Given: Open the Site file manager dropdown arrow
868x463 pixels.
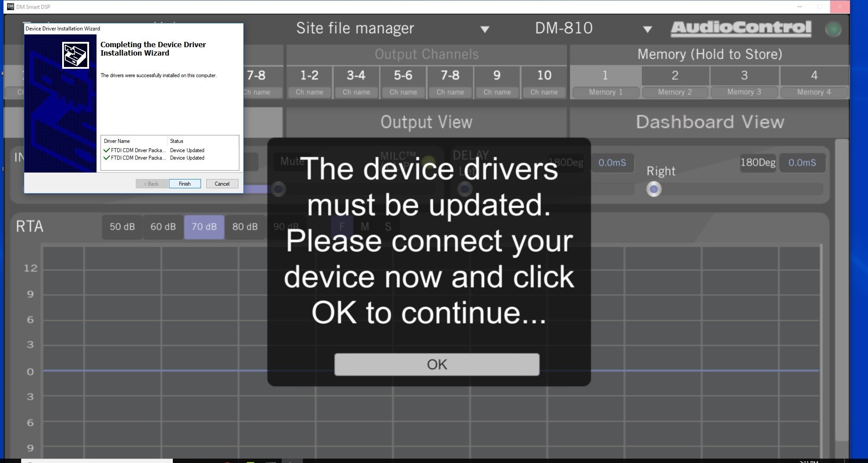Looking at the screenshot, I should (x=485, y=30).
